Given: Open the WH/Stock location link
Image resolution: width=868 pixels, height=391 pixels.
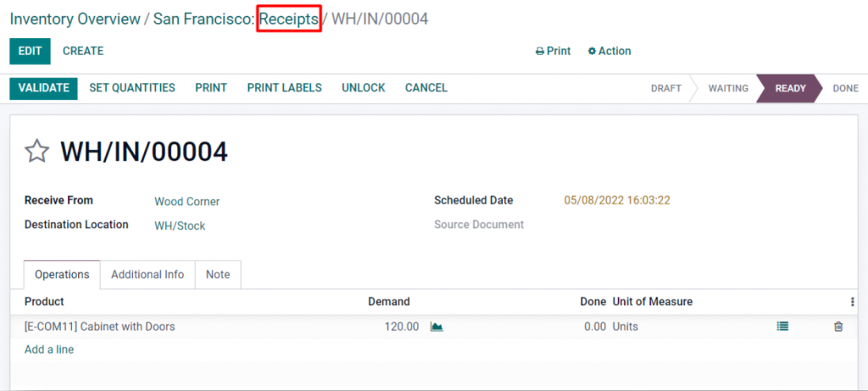Looking at the screenshot, I should [180, 226].
